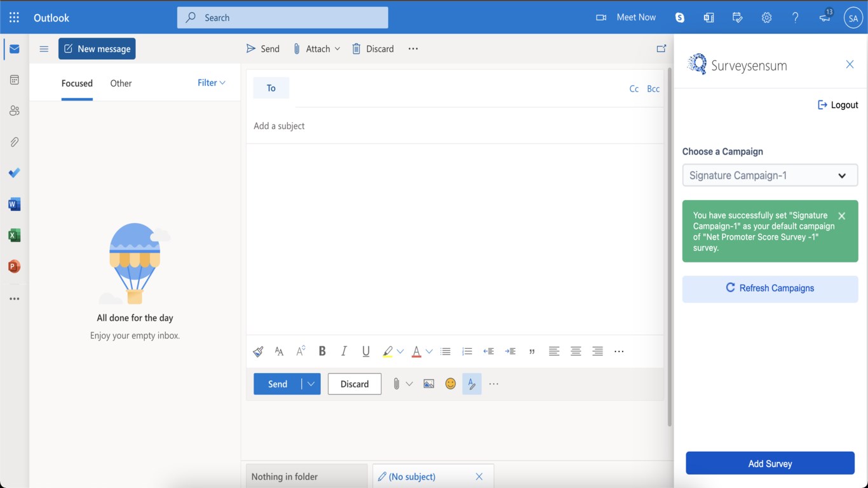Open the app launcher grid
Image resolution: width=868 pixels, height=488 pixels.
14,17
